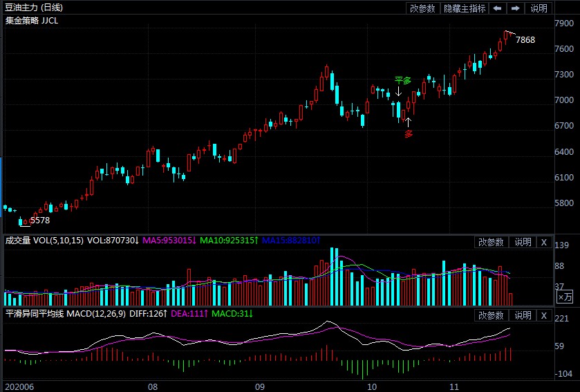Viewport: 580px width, 392px height.
Task: Click the ×万 unit multiplier icon
Action: click(x=565, y=297)
